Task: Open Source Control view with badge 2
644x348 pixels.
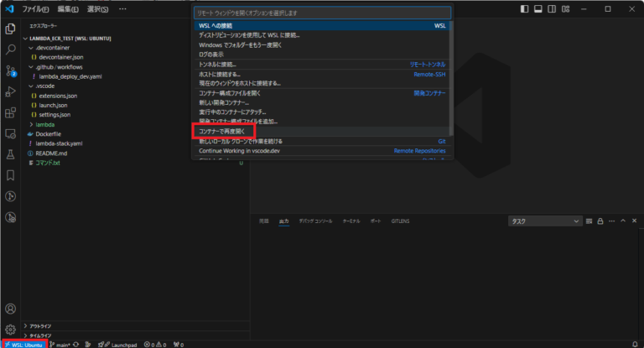Action: 10,70
